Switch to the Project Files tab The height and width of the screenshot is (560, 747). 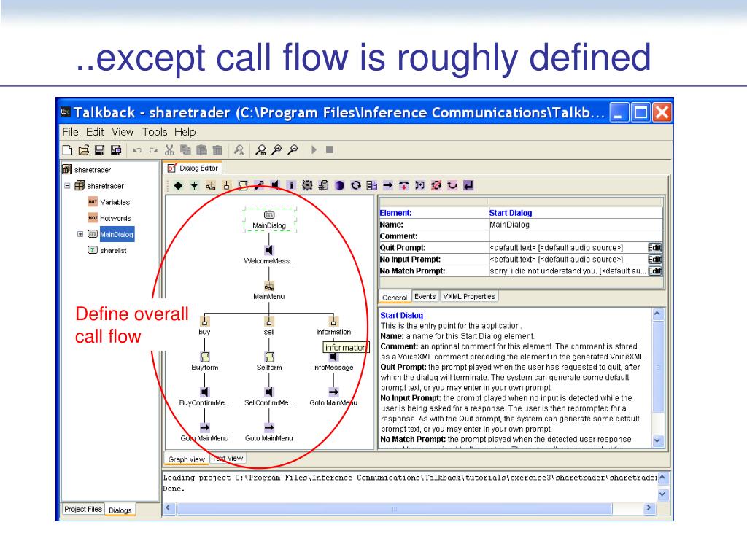coord(83,509)
